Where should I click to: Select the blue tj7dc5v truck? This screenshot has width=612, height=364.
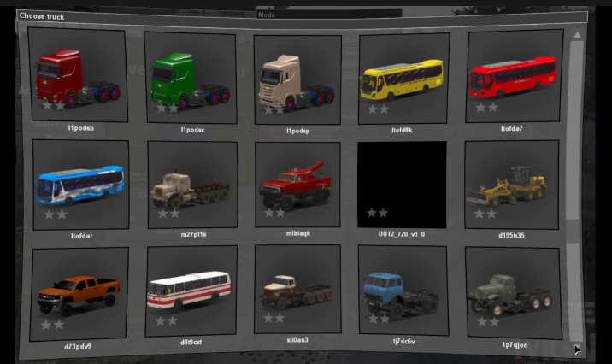(x=402, y=293)
